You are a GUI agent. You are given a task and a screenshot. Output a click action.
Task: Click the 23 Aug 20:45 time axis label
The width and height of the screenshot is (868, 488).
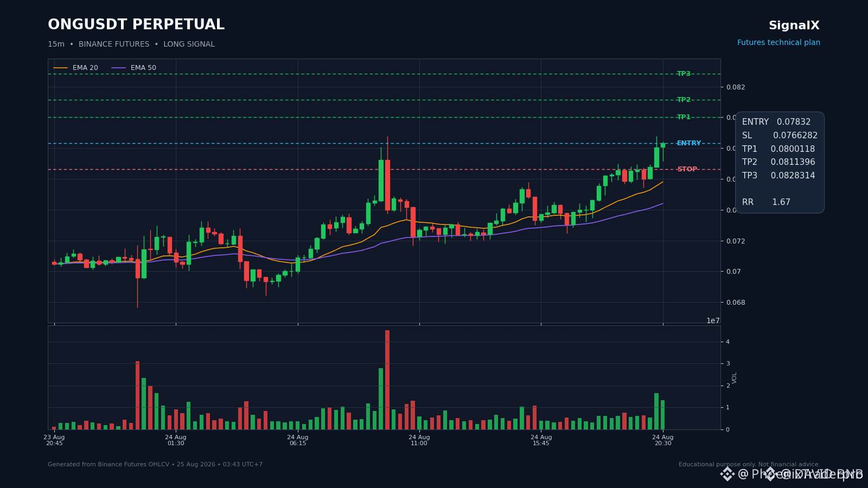(54, 440)
